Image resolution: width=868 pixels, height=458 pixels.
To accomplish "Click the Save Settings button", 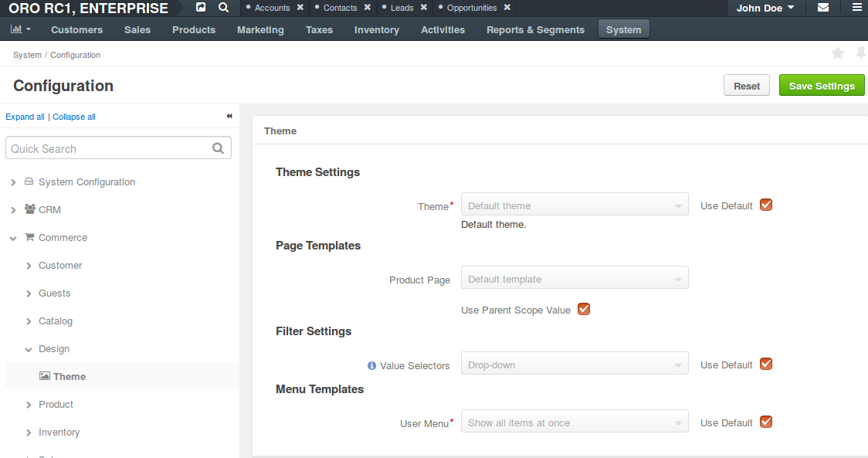I will (822, 85).
